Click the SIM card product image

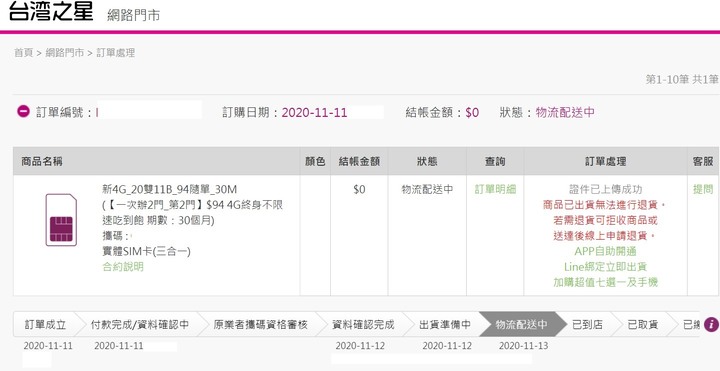tap(61, 219)
